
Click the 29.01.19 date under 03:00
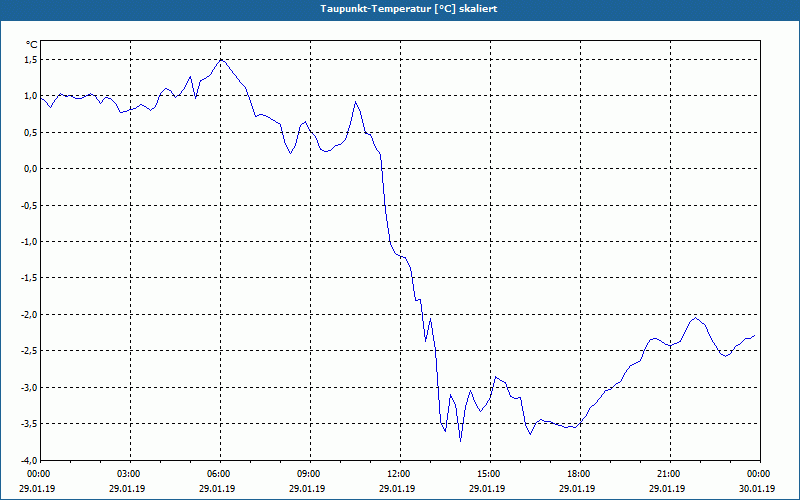click(x=127, y=488)
